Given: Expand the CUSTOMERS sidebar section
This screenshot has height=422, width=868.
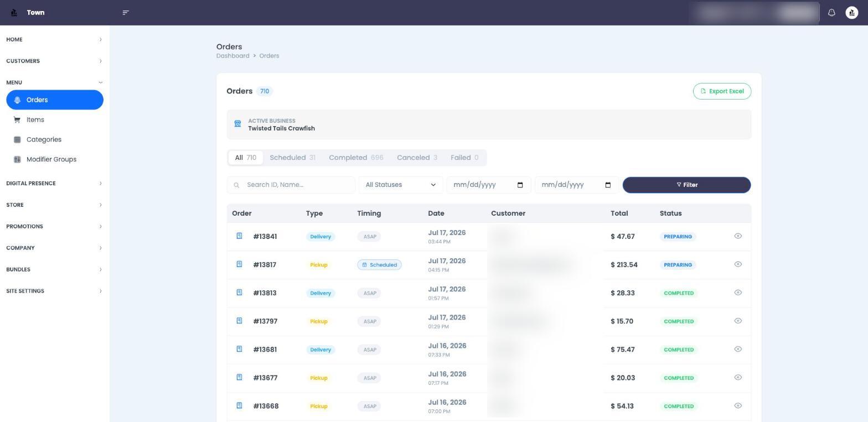Looking at the screenshot, I should tap(54, 61).
